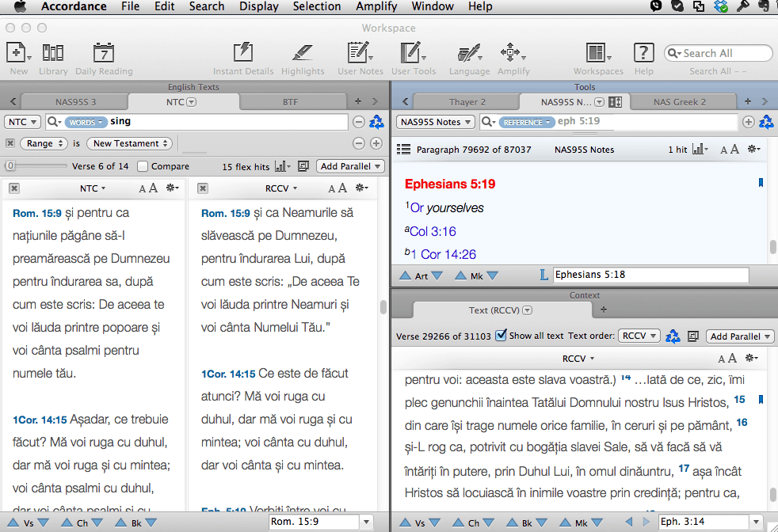Go to next verse in English Texts

tap(44, 522)
